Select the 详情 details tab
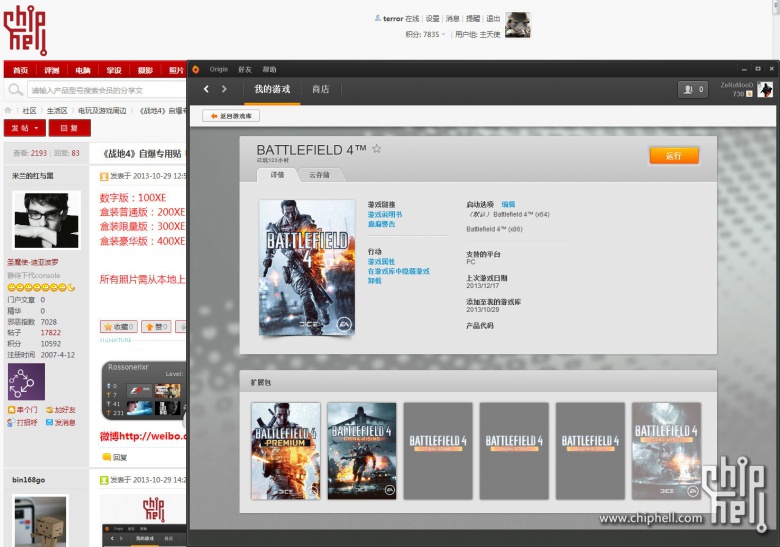Screen dimensions: 780x547 click(277, 175)
